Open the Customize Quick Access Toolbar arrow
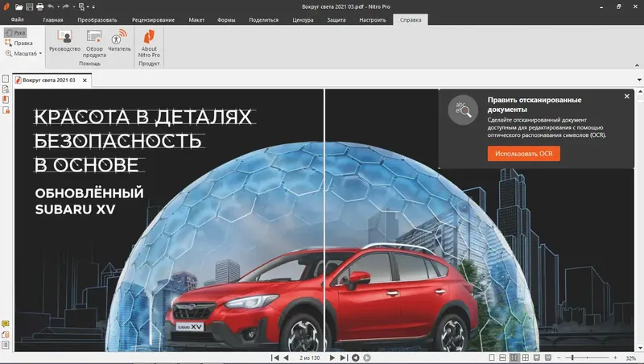Screen dimensions: 644x364 click(93, 7)
